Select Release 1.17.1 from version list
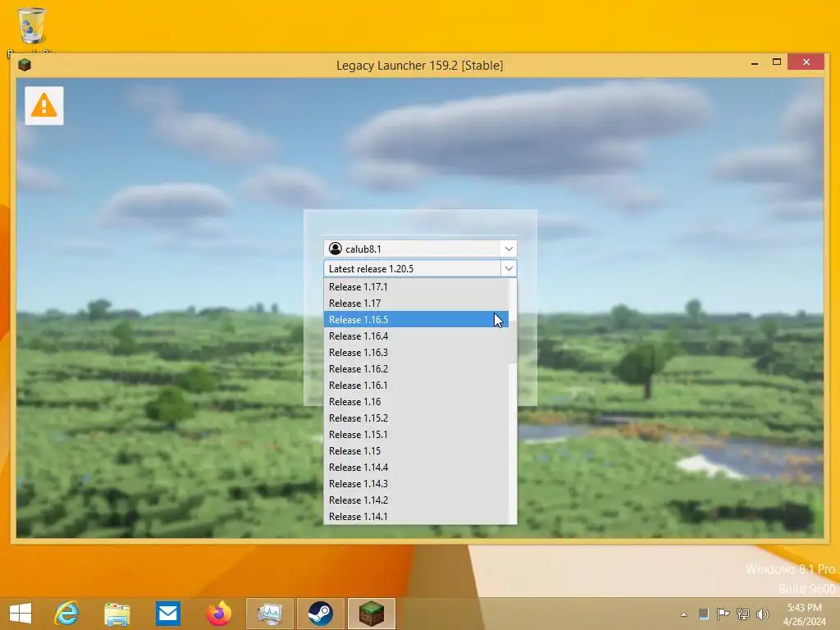 [416, 286]
